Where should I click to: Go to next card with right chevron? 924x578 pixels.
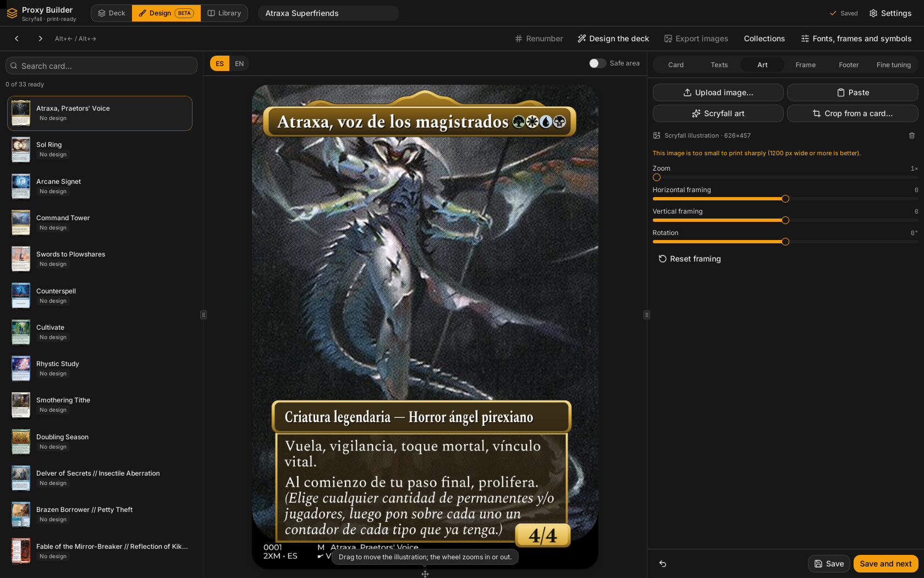[40, 39]
